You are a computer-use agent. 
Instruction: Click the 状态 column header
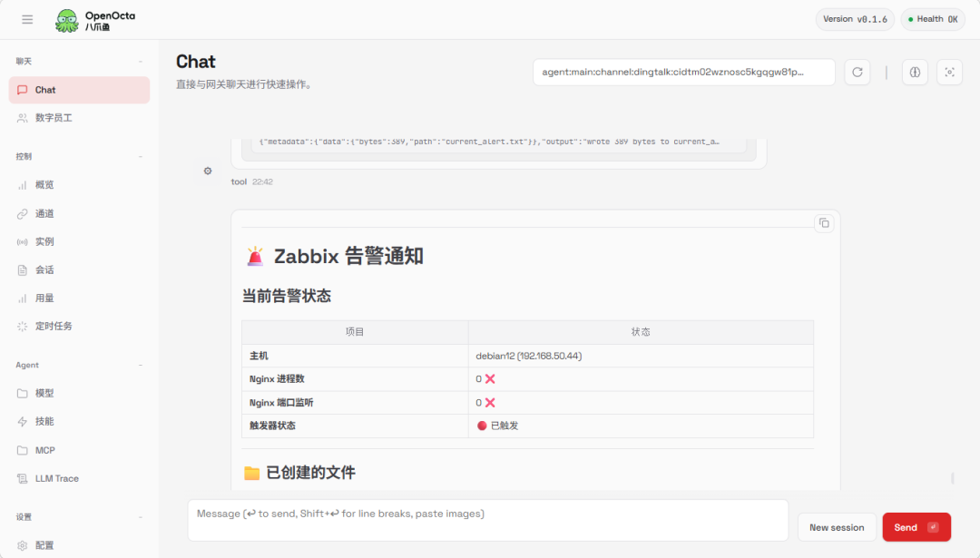click(x=641, y=332)
